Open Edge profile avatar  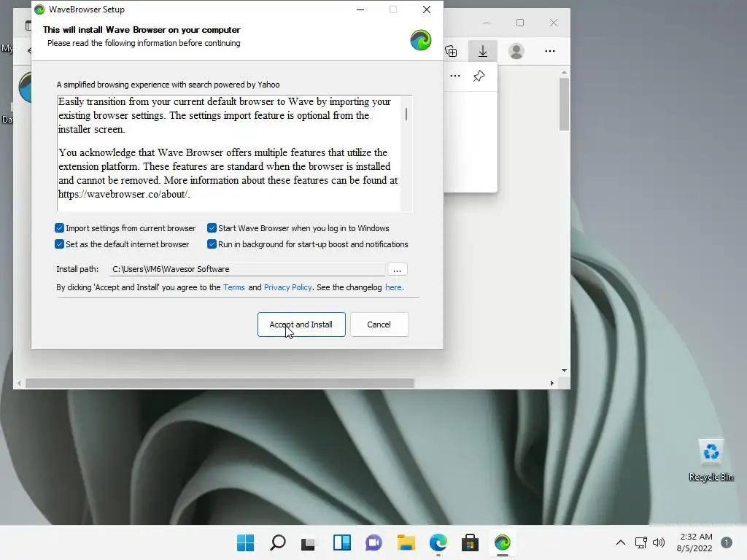pyautogui.click(x=516, y=51)
